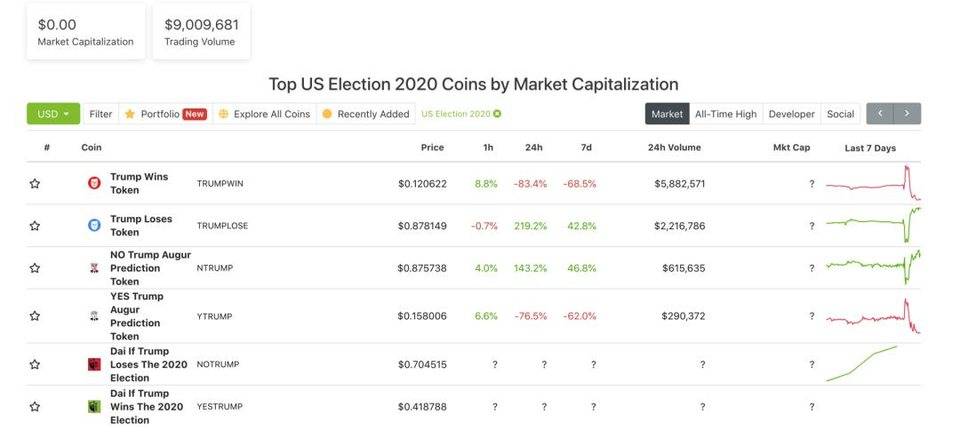Star the Trump Loses Token row
Viewport: 960px width, 439px height.
(35, 226)
